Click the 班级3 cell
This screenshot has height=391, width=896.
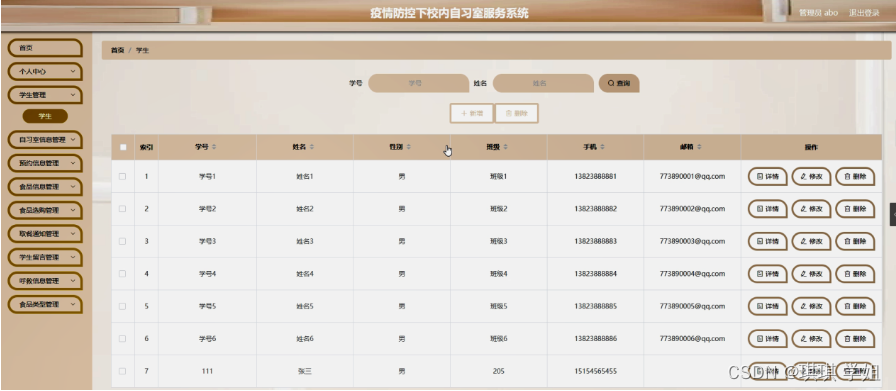point(498,242)
